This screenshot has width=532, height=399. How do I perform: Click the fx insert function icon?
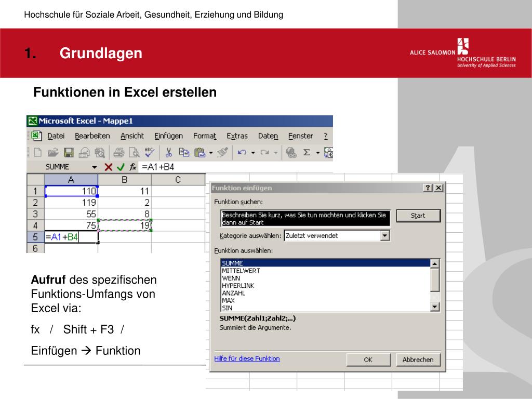(x=133, y=167)
